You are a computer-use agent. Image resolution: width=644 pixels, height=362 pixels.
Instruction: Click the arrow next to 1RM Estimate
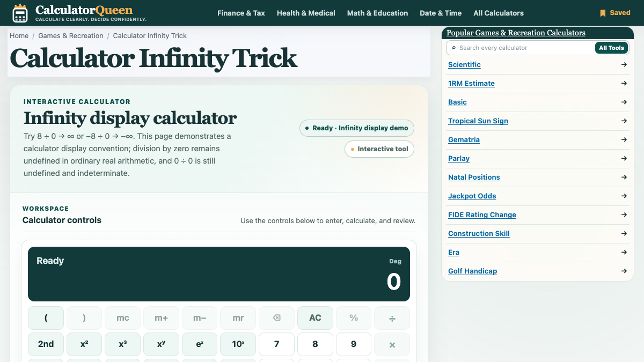(624, 83)
